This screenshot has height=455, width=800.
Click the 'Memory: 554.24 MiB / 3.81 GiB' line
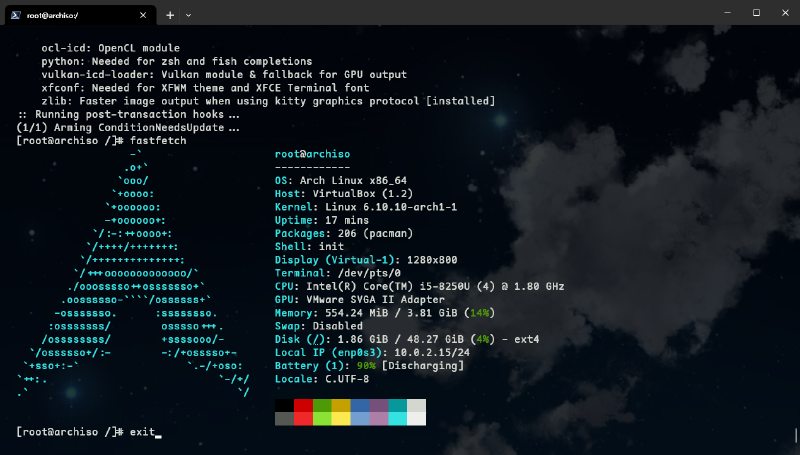(x=385, y=313)
